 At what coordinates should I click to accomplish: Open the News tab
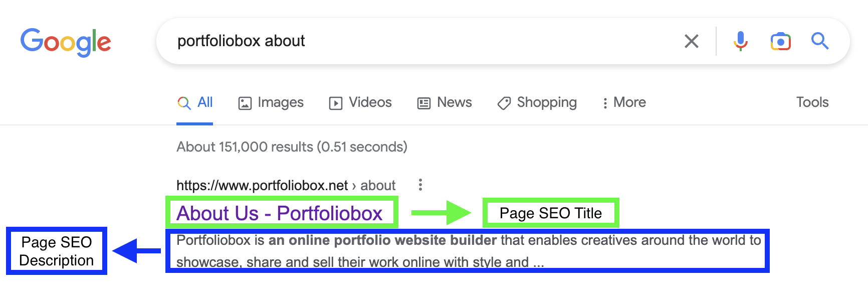tap(445, 103)
